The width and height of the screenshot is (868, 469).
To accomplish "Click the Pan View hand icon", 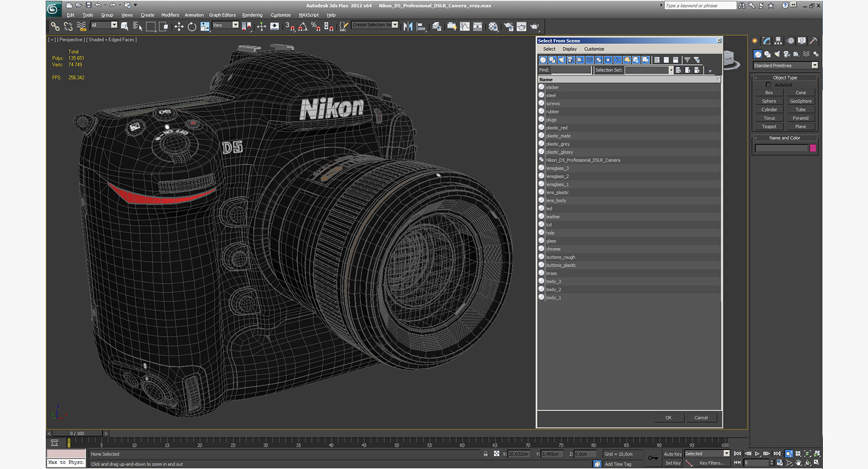I will click(x=798, y=463).
